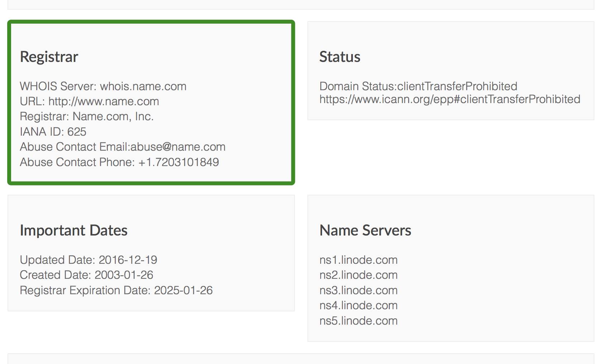The height and width of the screenshot is (364, 603).
Task: Click the ns3.linode.com name server
Action: pyautogui.click(x=358, y=290)
